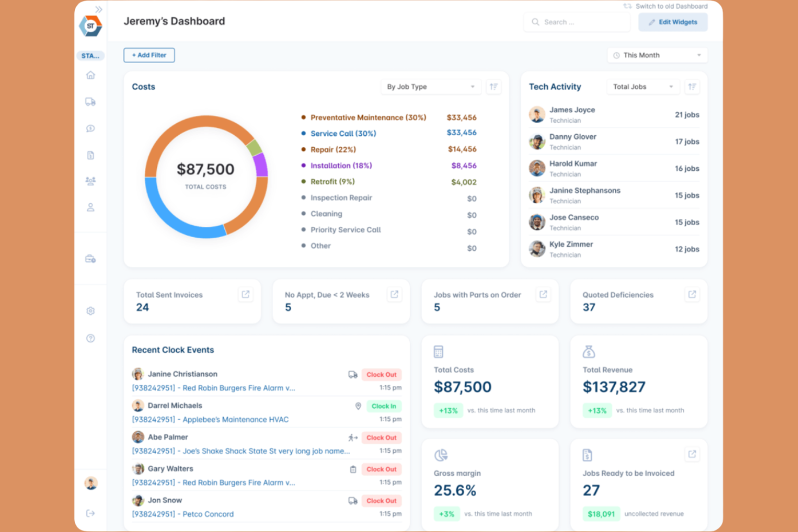Open the hexagon settings sidebar icon
Image resolution: width=798 pixels, height=532 pixels.
(x=91, y=310)
